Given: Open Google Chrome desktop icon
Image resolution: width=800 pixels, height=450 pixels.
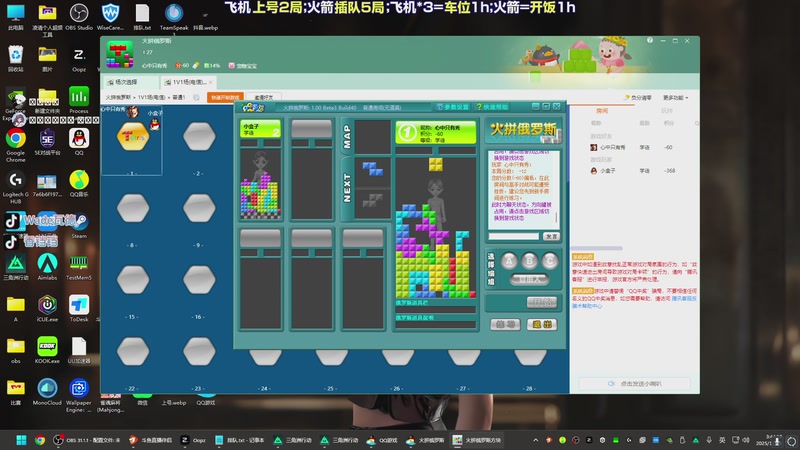Looking at the screenshot, I should click(16, 145).
